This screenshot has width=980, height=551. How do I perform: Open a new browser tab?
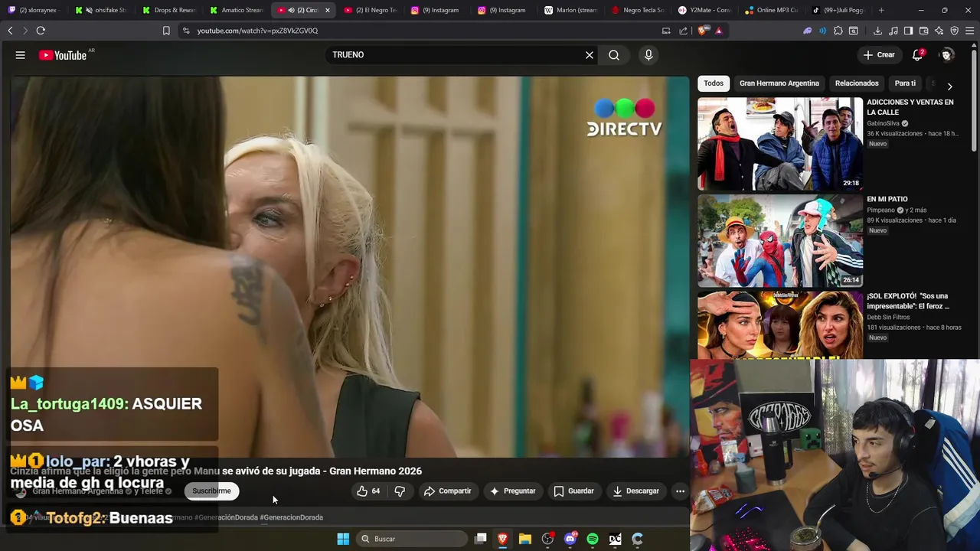click(881, 10)
